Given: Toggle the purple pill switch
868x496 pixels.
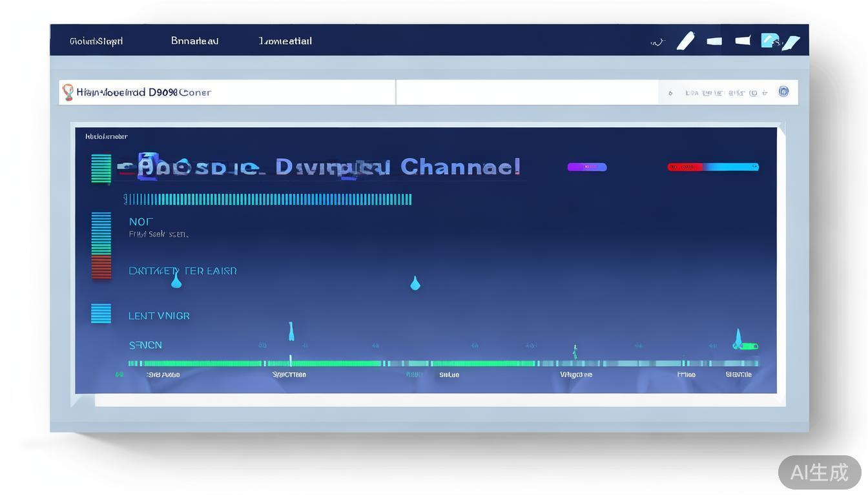Looking at the screenshot, I should click(x=586, y=167).
